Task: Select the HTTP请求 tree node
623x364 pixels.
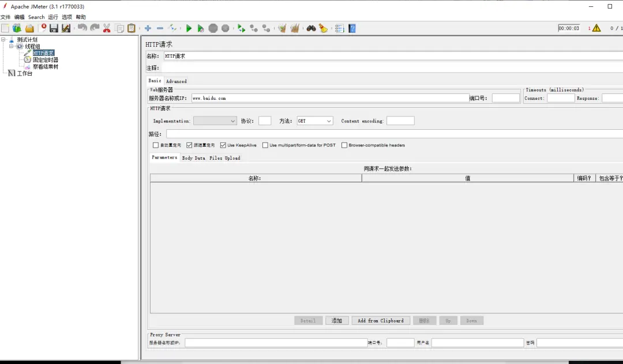Action: click(43, 53)
